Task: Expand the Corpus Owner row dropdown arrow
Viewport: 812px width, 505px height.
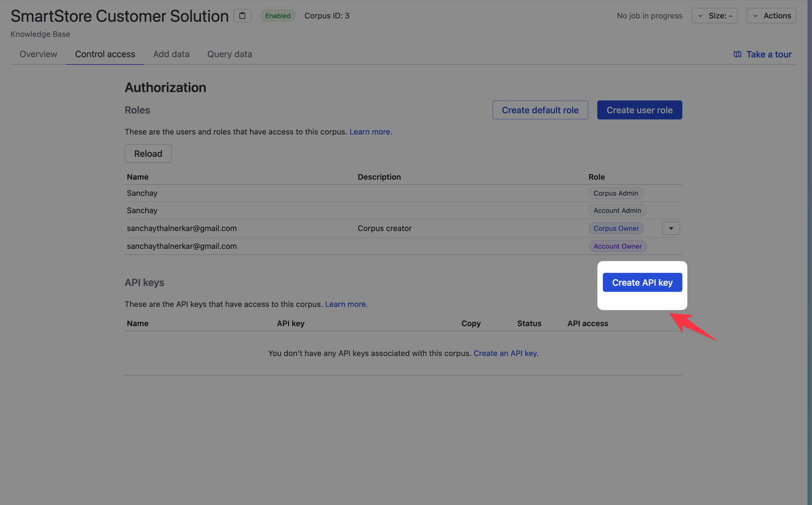Action: click(x=671, y=228)
